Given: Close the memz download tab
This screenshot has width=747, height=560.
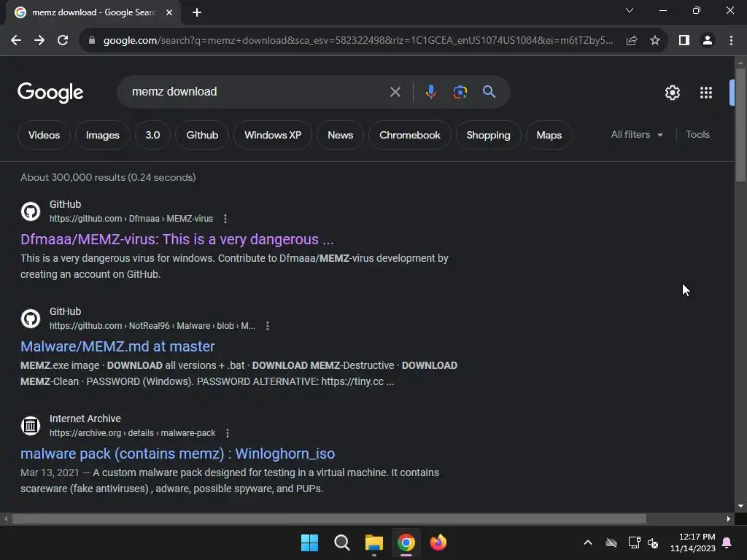Looking at the screenshot, I should coord(169,12).
